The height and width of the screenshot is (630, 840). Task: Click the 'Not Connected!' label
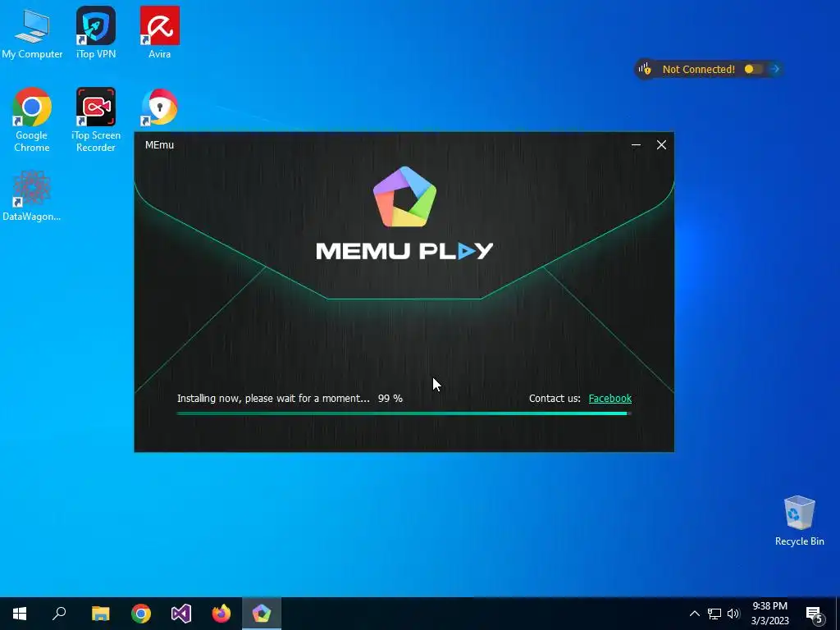(x=699, y=69)
